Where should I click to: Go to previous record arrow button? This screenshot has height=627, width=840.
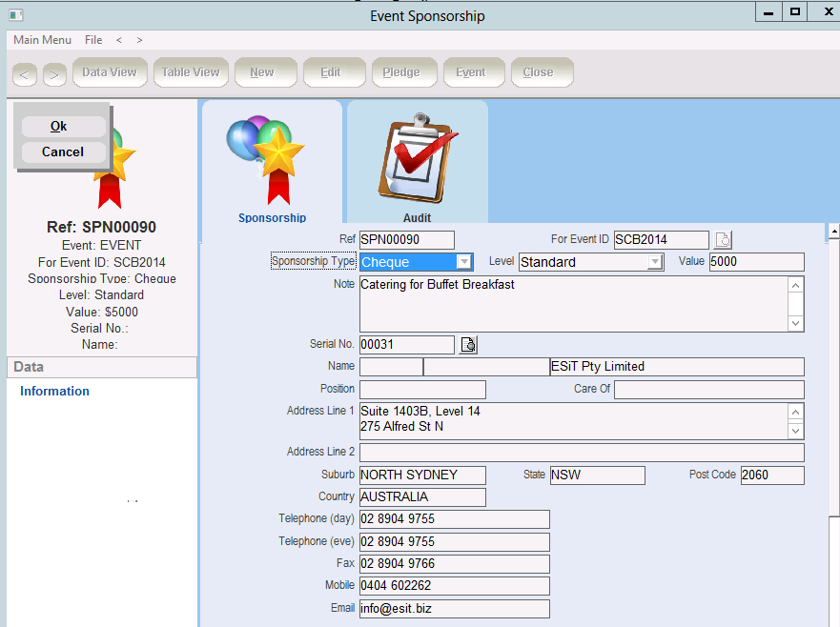(x=26, y=73)
